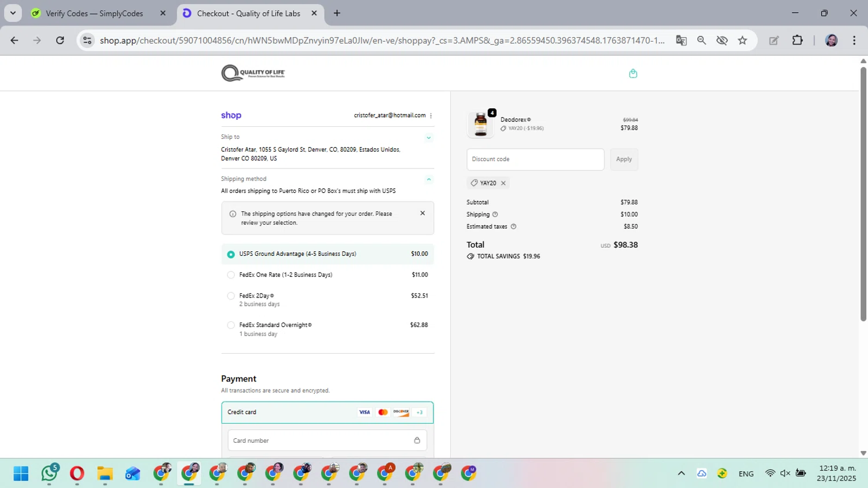Click the $98.38 total amount
Image resolution: width=868 pixels, height=488 pixels.
pos(626,245)
